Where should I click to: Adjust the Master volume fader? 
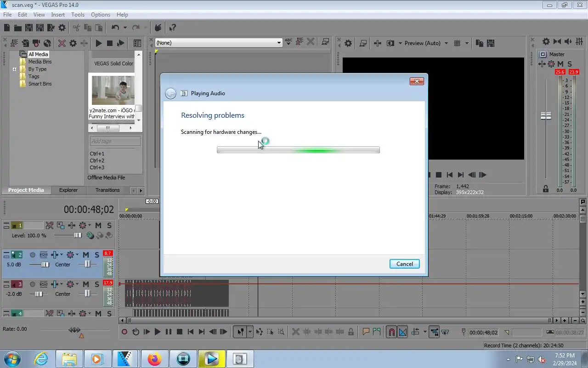(546, 115)
